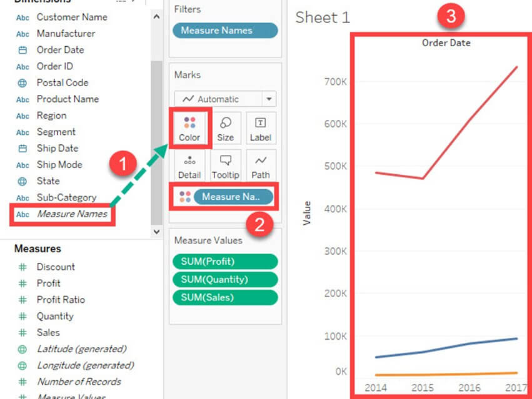Select the Sub-Category dimension field
Image resolution: width=532 pixels, height=399 pixels.
(x=66, y=197)
